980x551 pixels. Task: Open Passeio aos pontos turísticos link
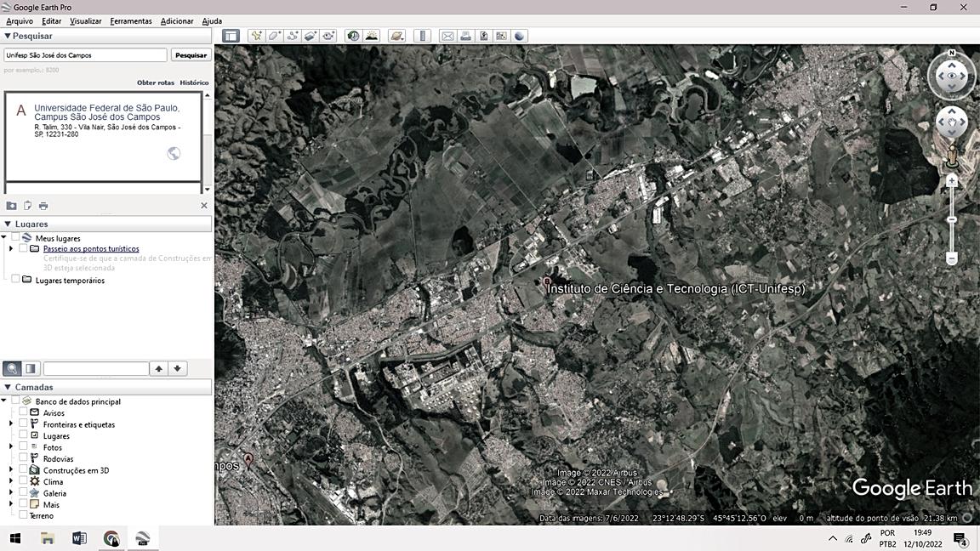[x=91, y=248]
